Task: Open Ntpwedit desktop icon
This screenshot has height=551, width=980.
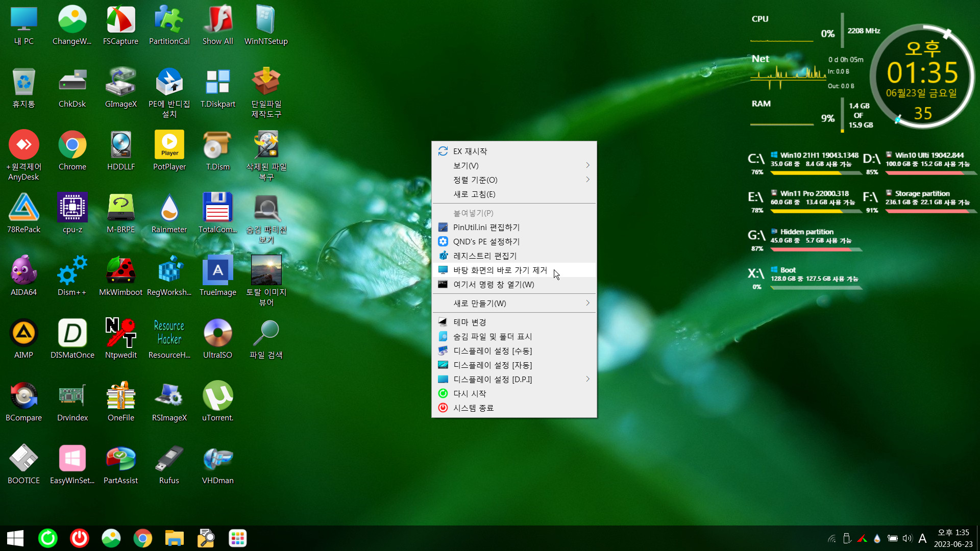Action: [x=120, y=339]
